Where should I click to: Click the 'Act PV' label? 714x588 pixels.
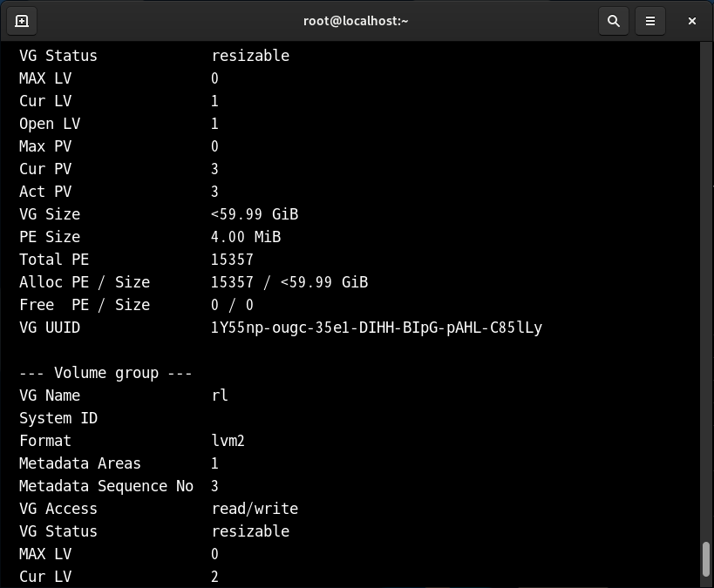pyautogui.click(x=45, y=192)
